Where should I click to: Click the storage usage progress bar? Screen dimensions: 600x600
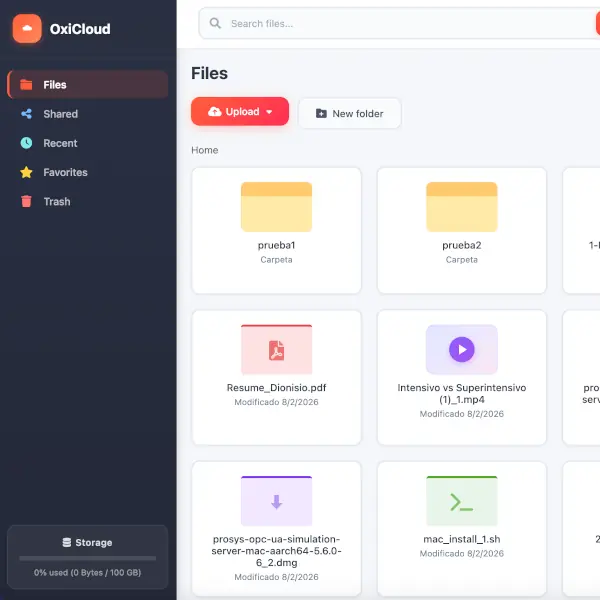click(87, 558)
